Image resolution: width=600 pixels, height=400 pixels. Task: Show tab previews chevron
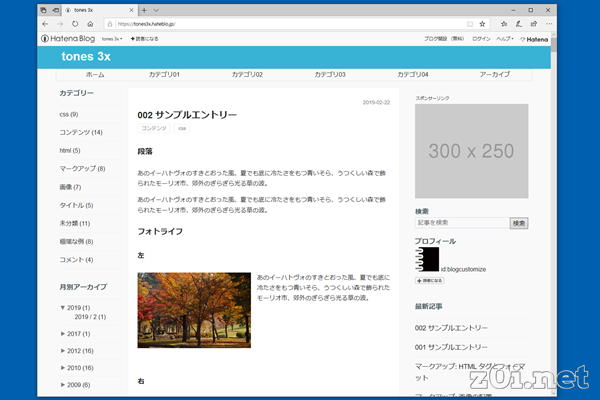pyautogui.click(x=156, y=10)
